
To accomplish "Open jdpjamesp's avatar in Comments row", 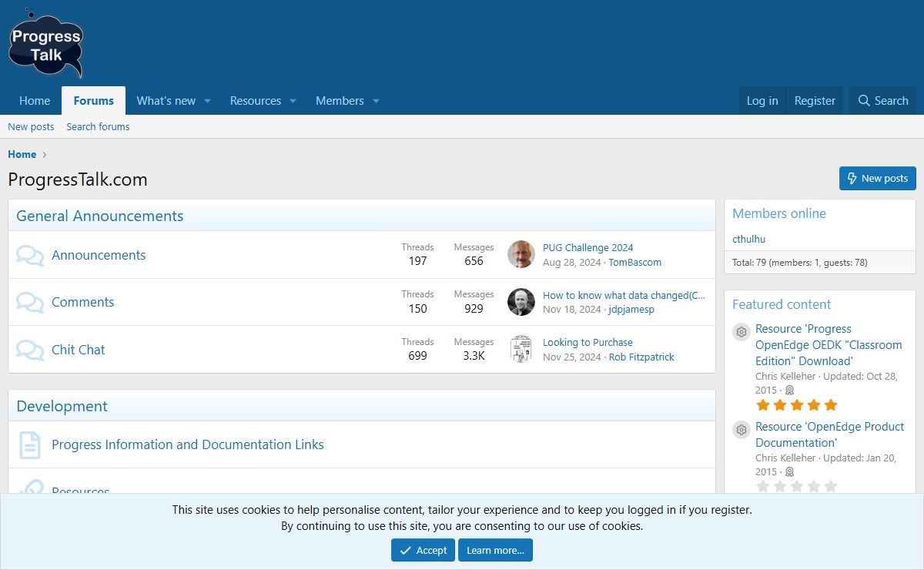I will (x=521, y=302).
